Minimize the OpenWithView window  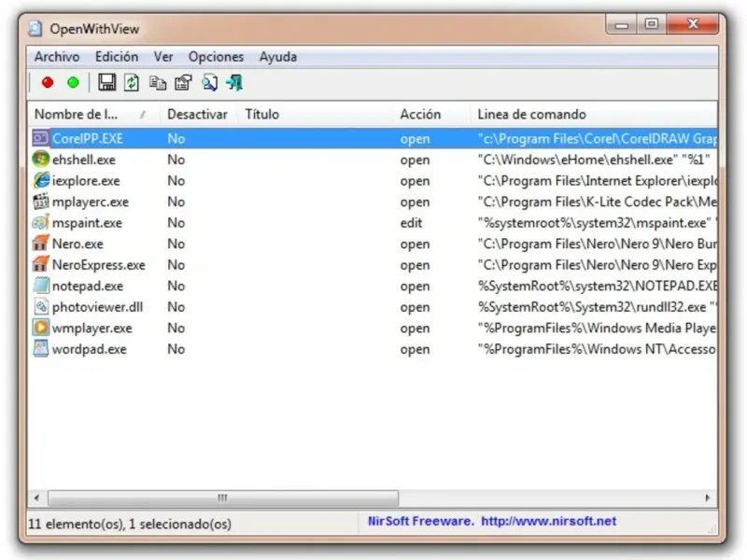(621, 25)
